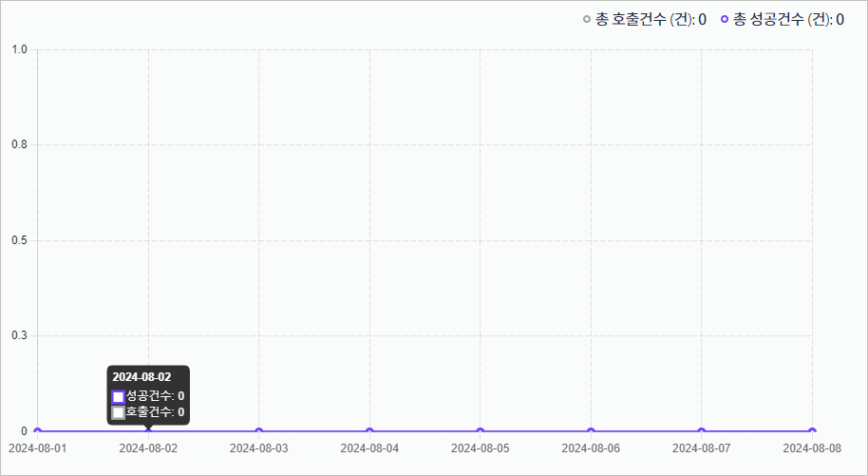Select the data point on 2024-08-03
The image size is (868, 476).
point(259,431)
